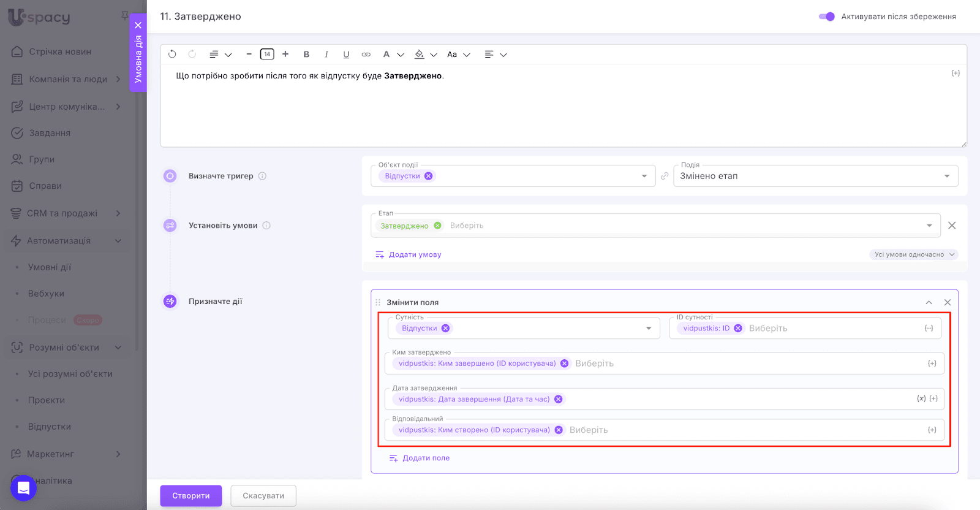
Task: Click the Створити button
Action: coord(191,496)
